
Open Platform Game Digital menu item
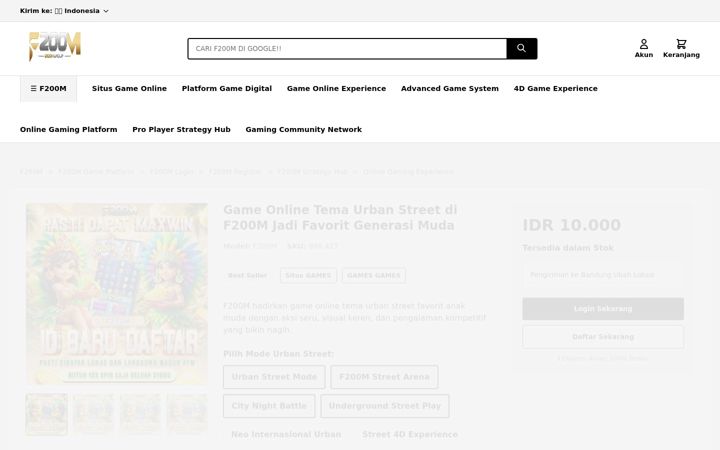coord(227,89)
